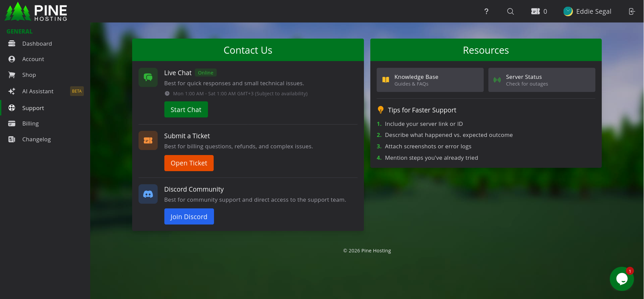Click the logout icon
The width and height of the screenshot is (644, 299).
tap(632, 11)
